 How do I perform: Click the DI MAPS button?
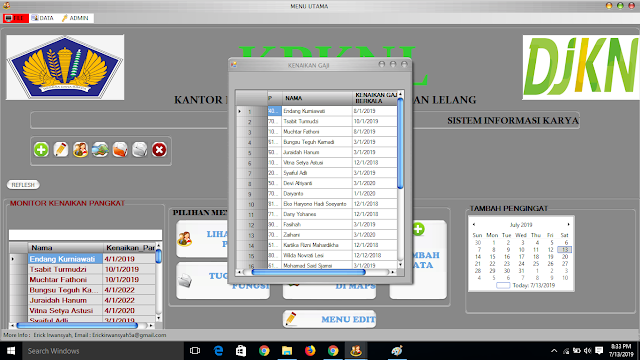click(x=329, y=290)
